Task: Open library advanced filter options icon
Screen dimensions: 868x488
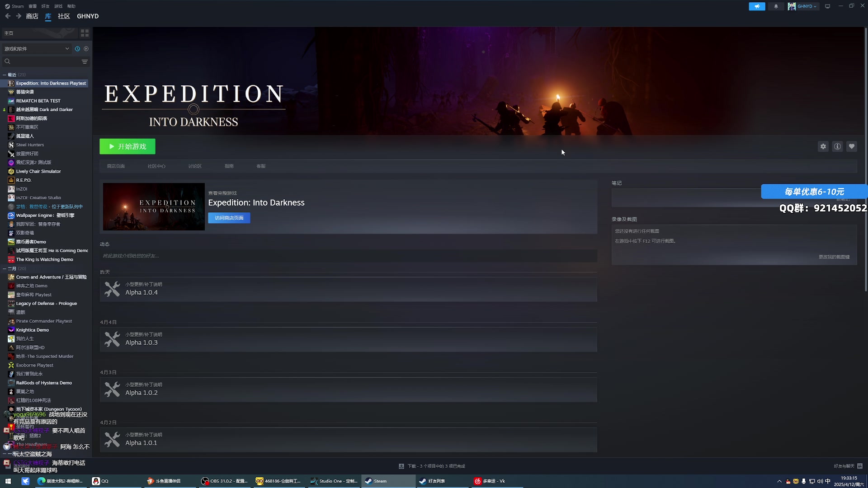Action: coord(85,61)
